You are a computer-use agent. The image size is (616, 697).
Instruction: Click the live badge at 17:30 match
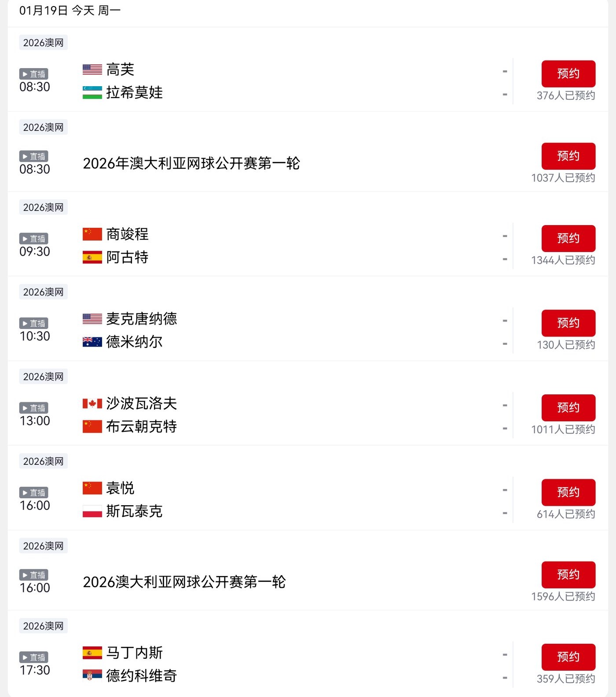(34, 657)
